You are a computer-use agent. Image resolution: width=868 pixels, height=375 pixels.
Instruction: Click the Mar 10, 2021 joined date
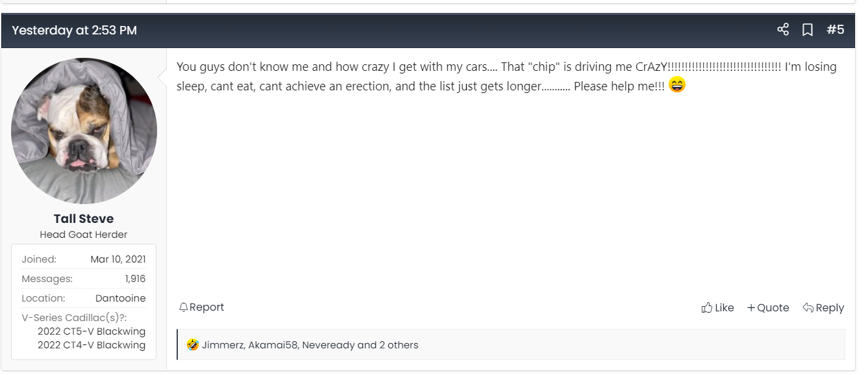(118, 259)
